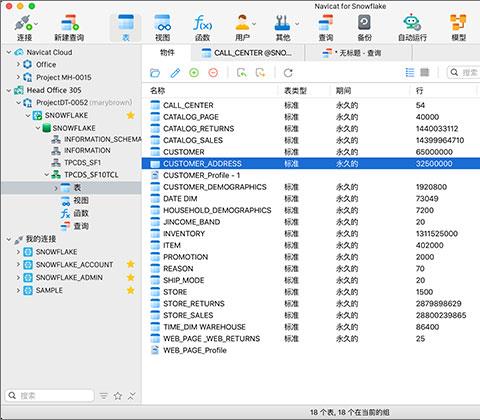
Task: Select the CATALOG_RETURNS table row
Action: coord(311,129)
